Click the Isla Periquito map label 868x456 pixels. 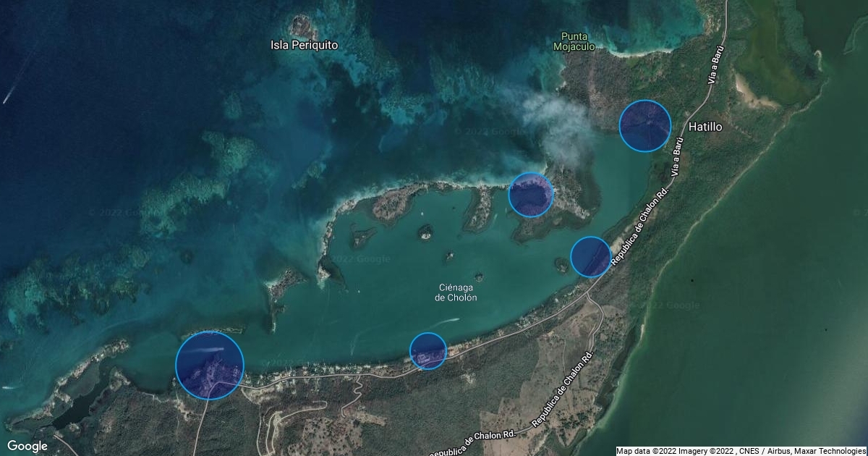point(304,45)
